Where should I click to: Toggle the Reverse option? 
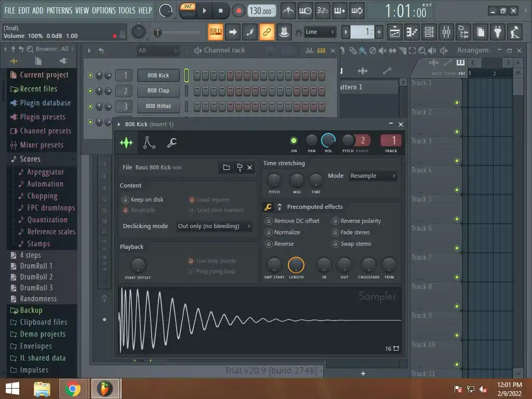click(280, 244)
